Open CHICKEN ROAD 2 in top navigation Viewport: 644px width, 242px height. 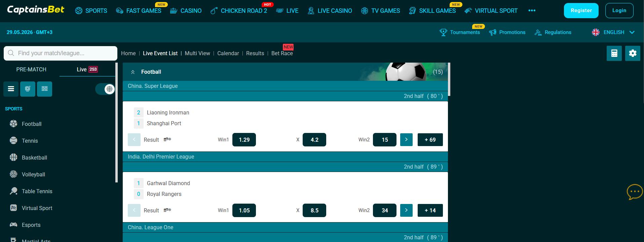[239, 11]
